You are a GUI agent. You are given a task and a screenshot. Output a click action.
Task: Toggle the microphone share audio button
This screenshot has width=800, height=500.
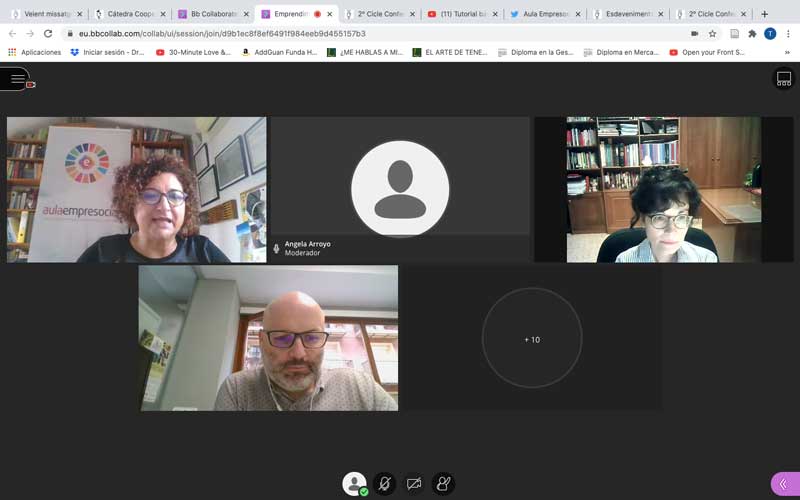coord(385,483)
